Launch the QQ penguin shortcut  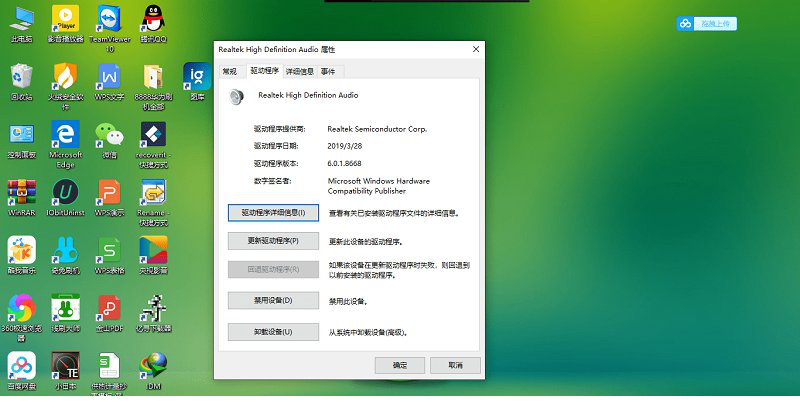click(154, 24)
